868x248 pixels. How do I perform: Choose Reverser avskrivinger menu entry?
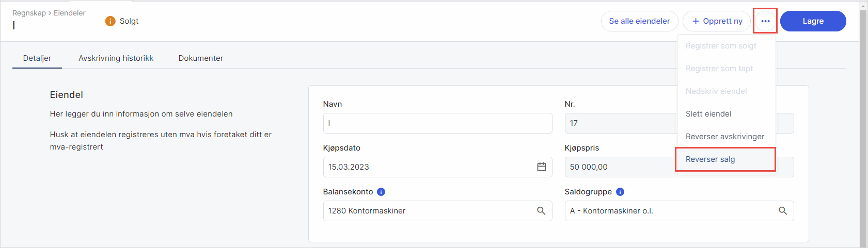724,137
